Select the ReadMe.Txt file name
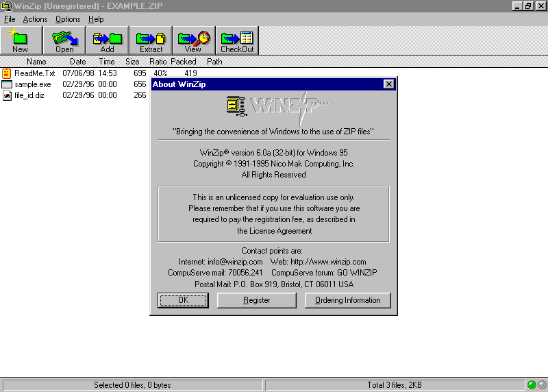 pyautogui.click(x=35, y=73)
